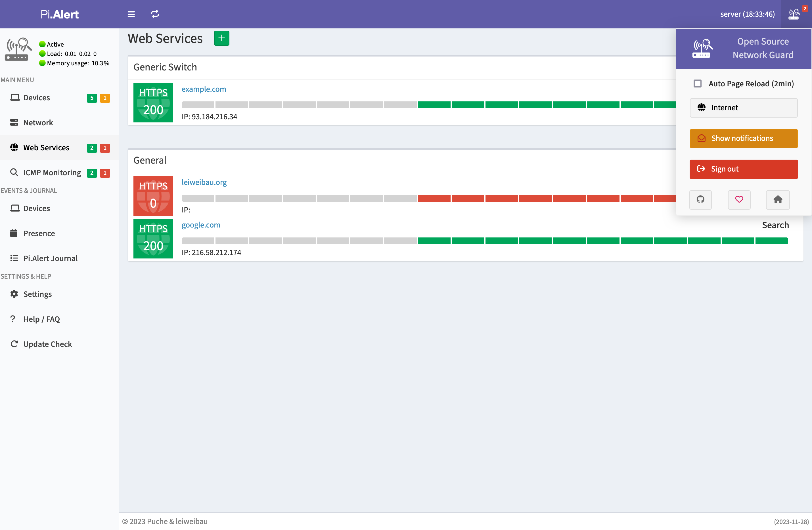Click the add new Web Service button
812x530 pixels.
[221, 37]
